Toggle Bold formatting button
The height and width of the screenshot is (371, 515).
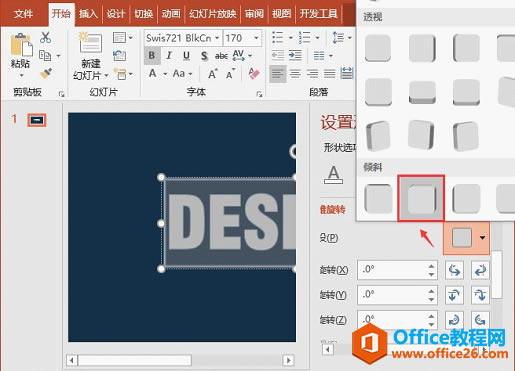[x=152, y=55]
